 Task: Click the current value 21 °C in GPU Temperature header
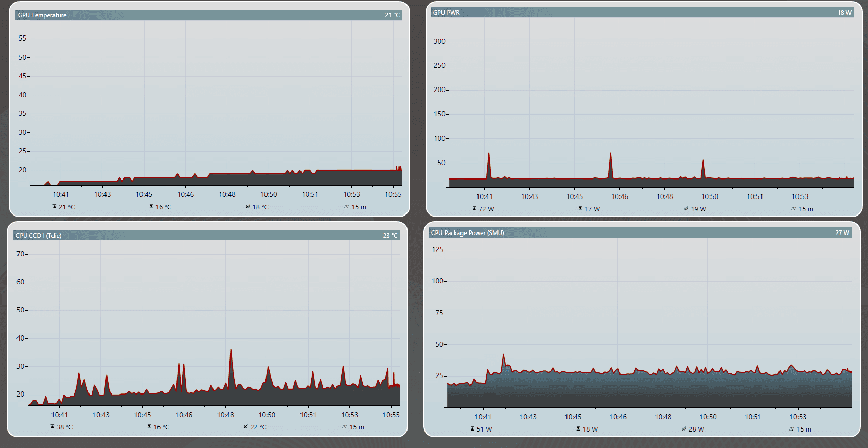coord(392,15)
